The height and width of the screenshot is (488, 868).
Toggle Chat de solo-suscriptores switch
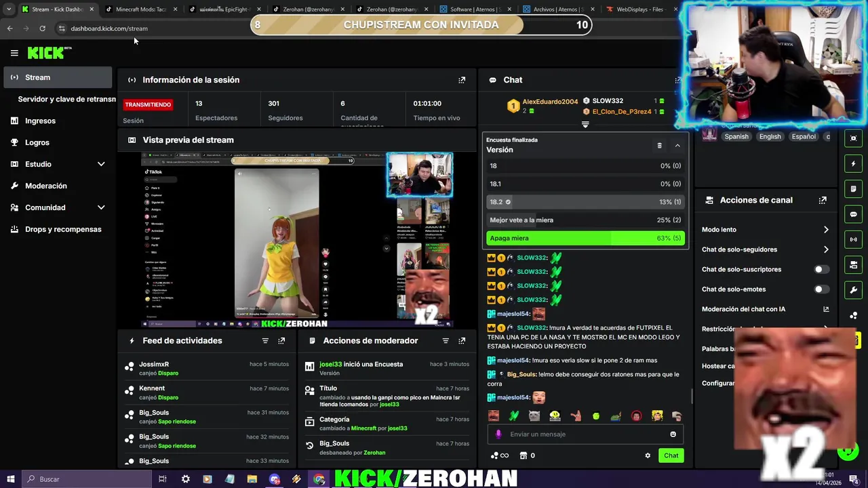821,270
